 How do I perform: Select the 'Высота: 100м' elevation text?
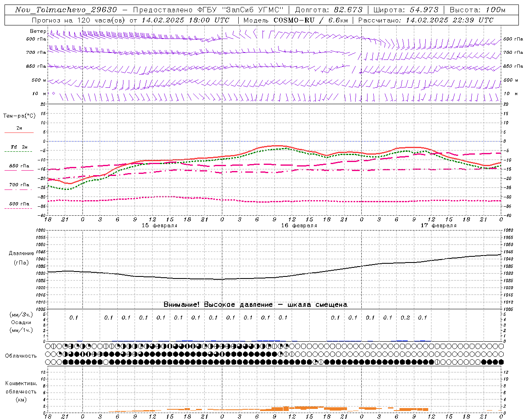point(477,10)
